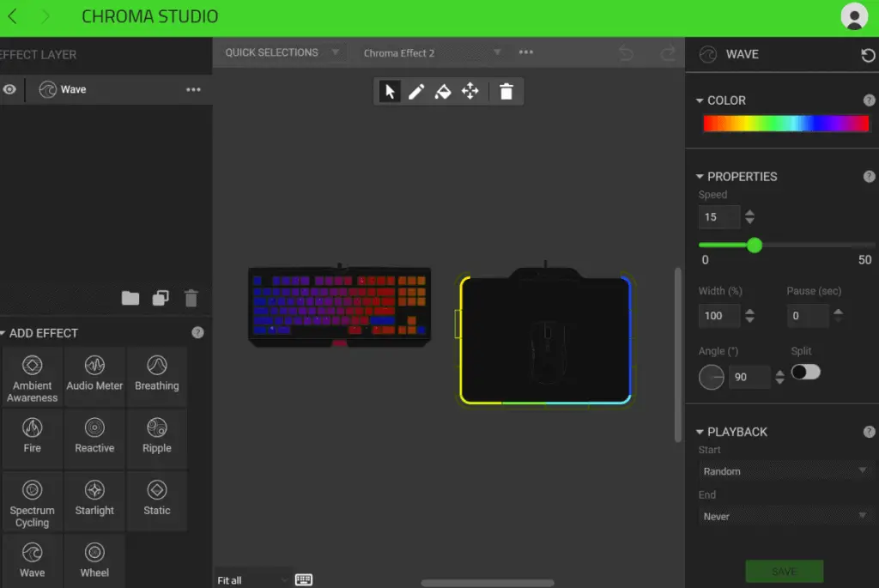The width and height of the screenshot is (879, 588).
Task: Hide the Wave layer with eye icon
Action: tap(9, 89)
